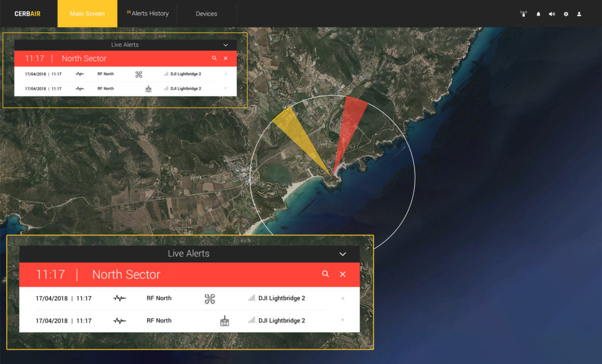
Task: Click 'DJI Lightbridge 2' in enlarged controller row
Action: [282, 321]
